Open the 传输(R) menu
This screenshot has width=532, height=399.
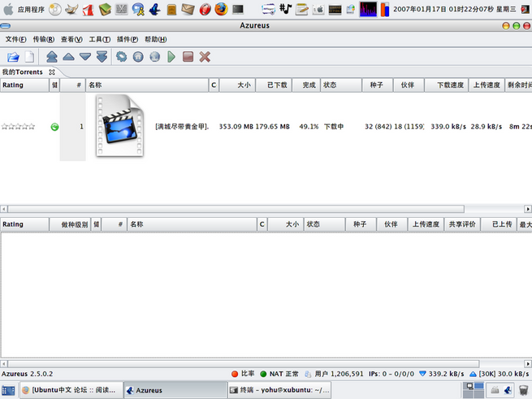coord(43,39)
